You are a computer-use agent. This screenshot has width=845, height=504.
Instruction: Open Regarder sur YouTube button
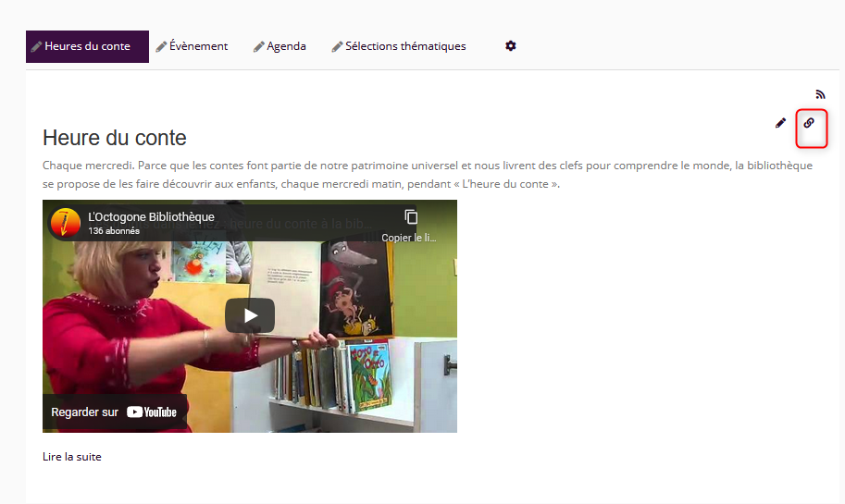(114, 412)
